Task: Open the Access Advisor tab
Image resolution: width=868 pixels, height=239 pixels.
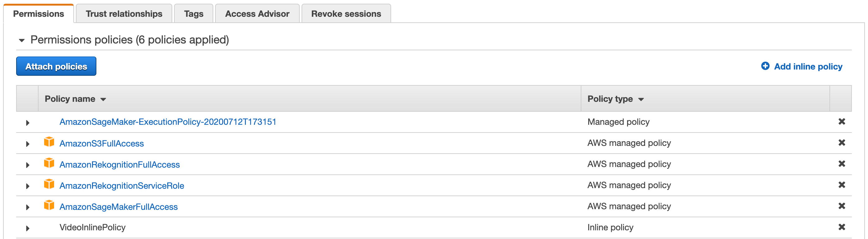Action: (257, 13)
